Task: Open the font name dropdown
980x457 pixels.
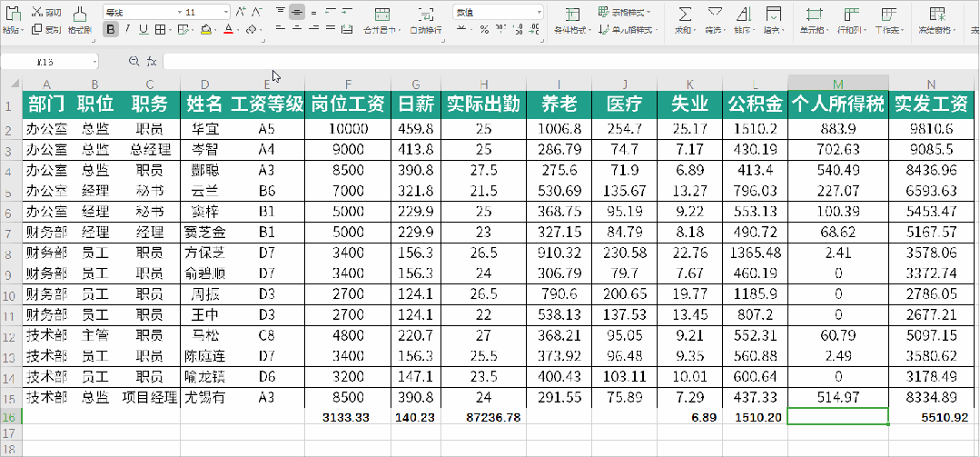Action: tap(180, 12)
